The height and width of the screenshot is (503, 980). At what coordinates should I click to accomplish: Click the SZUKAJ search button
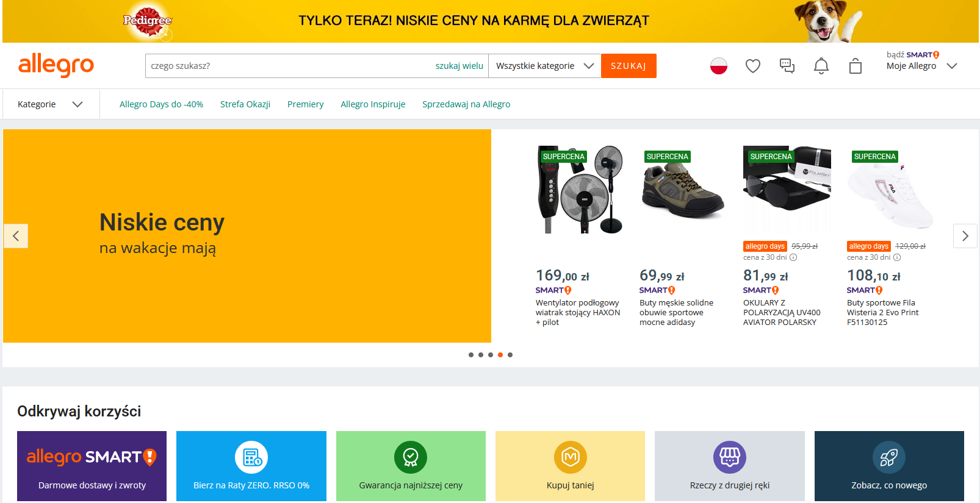629,66
